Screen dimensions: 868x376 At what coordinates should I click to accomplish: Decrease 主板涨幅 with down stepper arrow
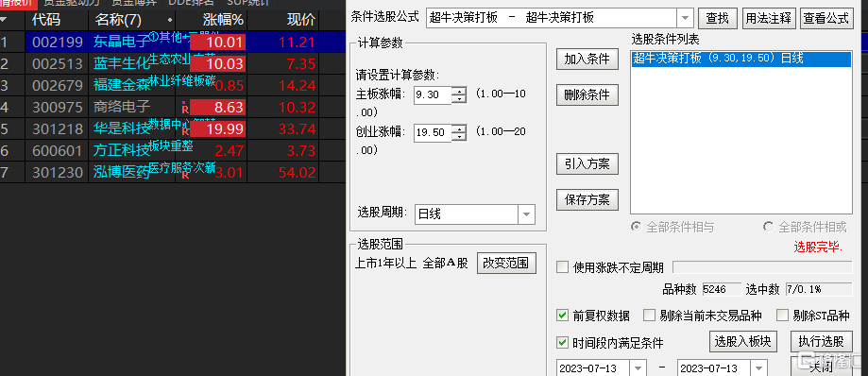[x=459, y=99]
